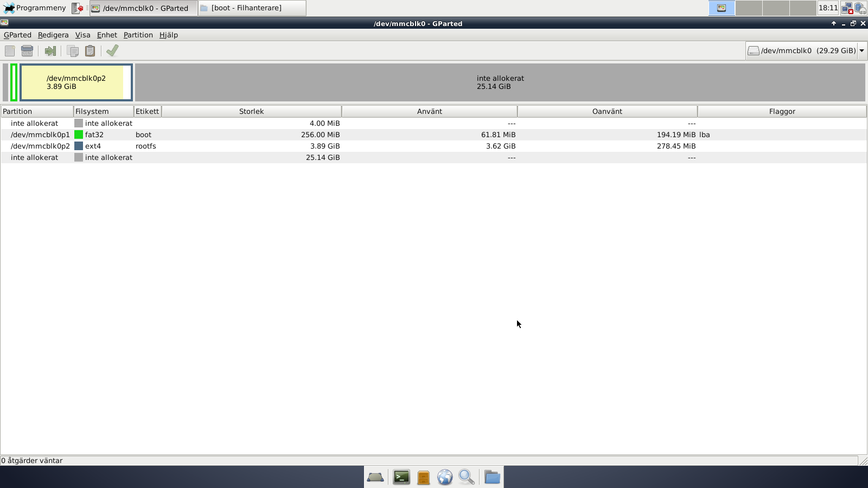868x488 pixels.
Task: Click the Delete partition toolbar icon
Action: (x=27, y=51)
